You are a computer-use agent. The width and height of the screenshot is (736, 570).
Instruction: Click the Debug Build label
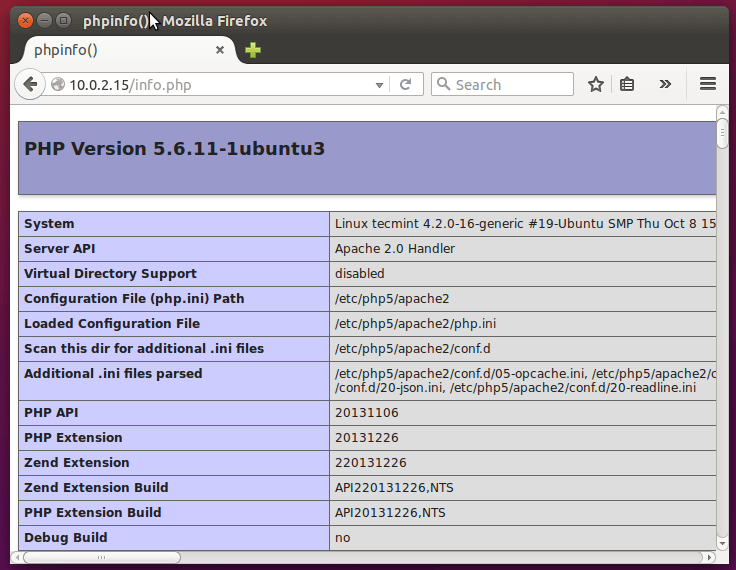click(65, 537)
